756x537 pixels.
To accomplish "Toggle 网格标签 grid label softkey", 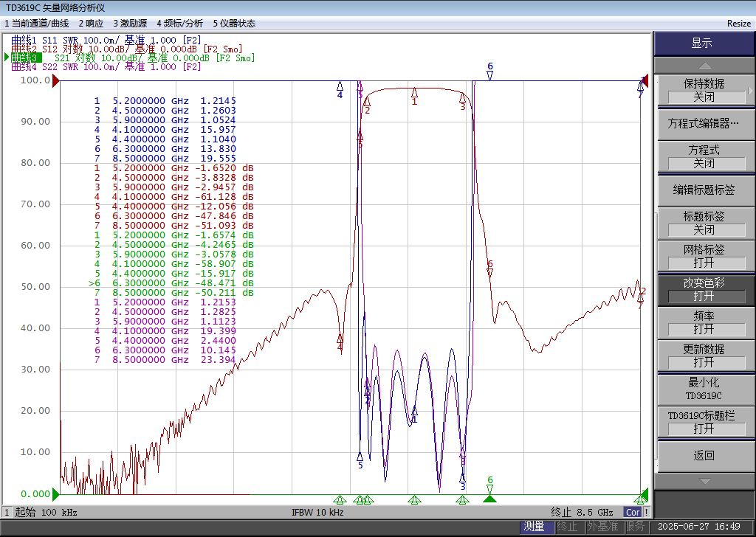I will 704,256.
